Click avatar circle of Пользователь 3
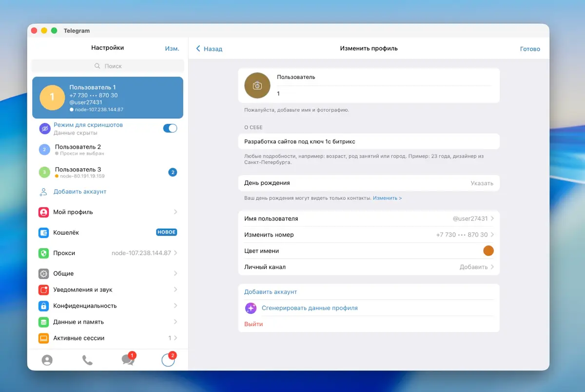Screen dimensions: 585x392 44,172
